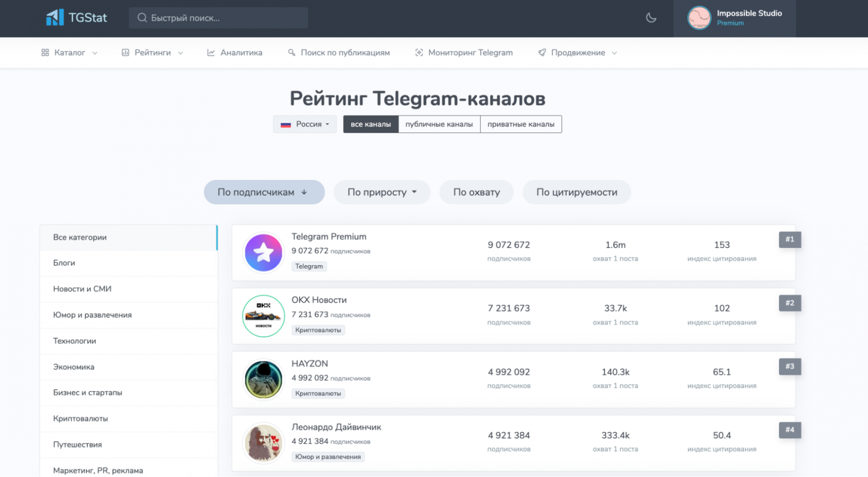Click the Telegram tag under Telegram Premium
Viewport: 868px width, 477px height.
click(309, 266)
